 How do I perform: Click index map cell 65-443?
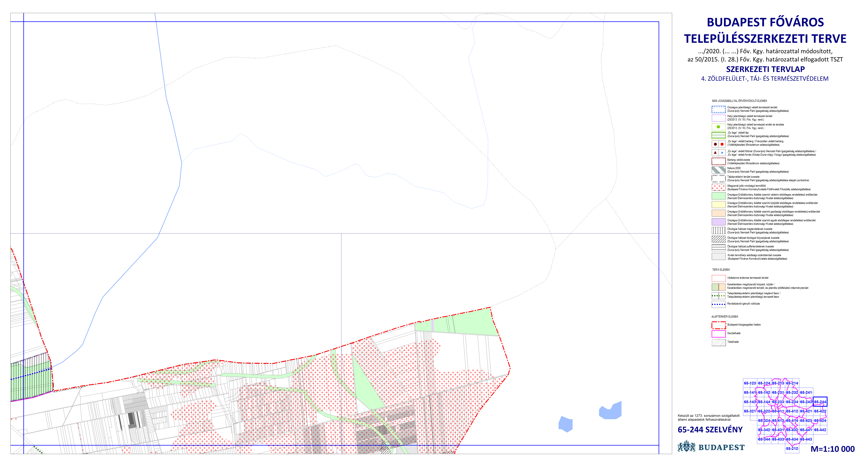[x=806, y=439]
